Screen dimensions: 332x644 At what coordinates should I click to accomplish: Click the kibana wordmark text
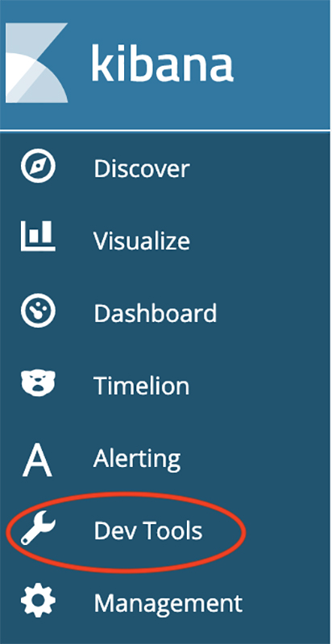162,62
